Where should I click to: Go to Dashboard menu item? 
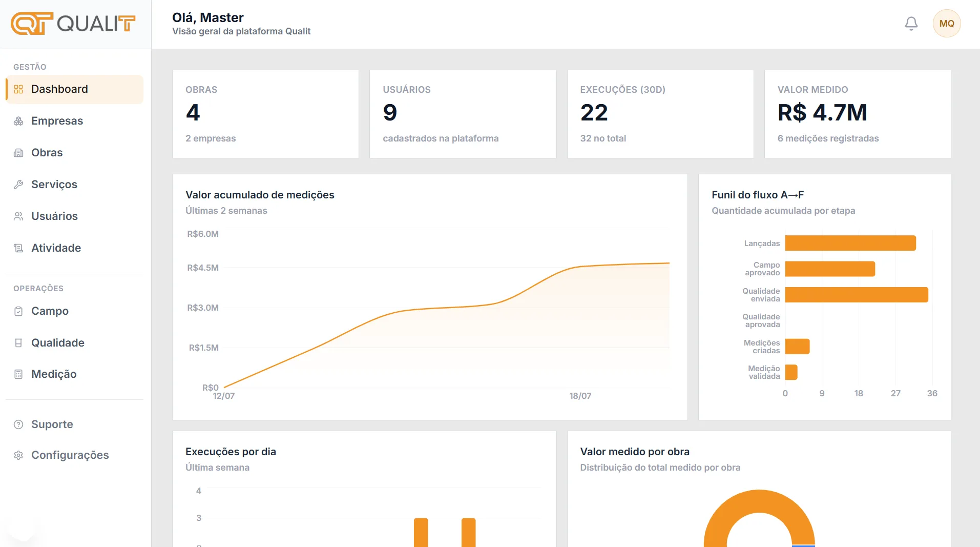[x=74, y=89]
